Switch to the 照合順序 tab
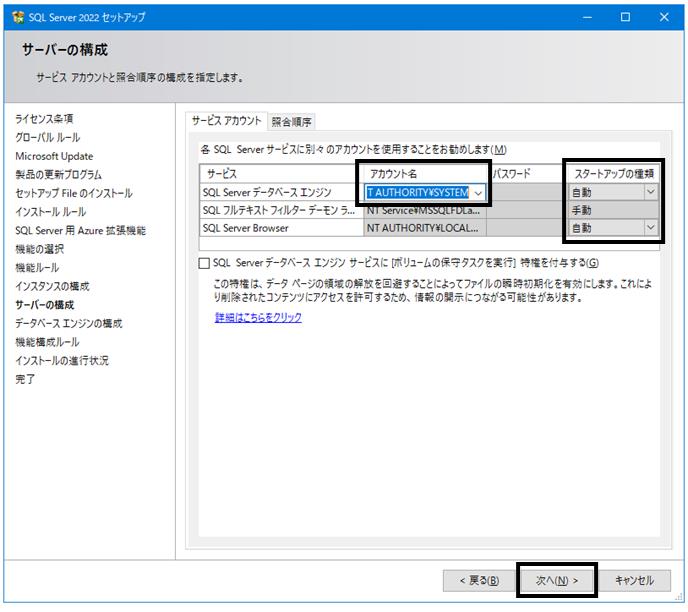Image resolution: width=688 pixels, height=612 pixels. coord(291,122)
